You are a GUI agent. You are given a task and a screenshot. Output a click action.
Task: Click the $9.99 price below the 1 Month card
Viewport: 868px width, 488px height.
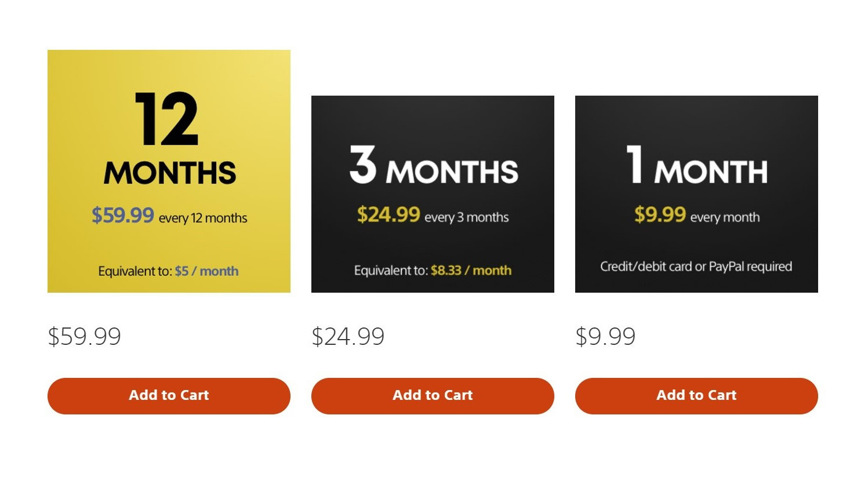coord(605,336)
